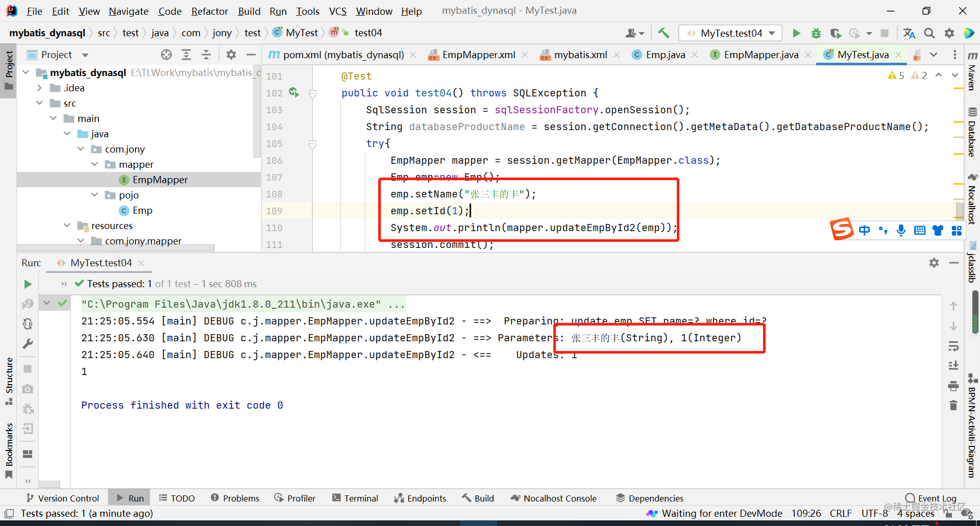Open the Refactor menu
Viewport: 980px width, 526px height.
[210, 11]
